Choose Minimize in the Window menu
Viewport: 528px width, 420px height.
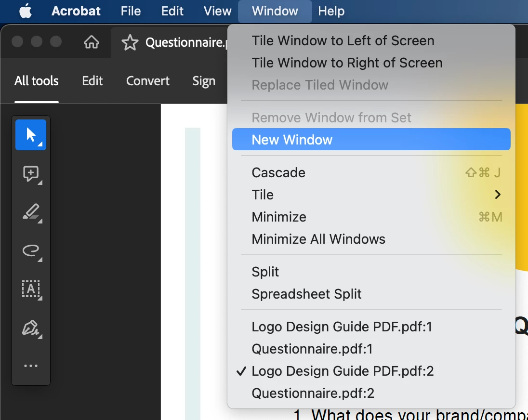[371, 217]
